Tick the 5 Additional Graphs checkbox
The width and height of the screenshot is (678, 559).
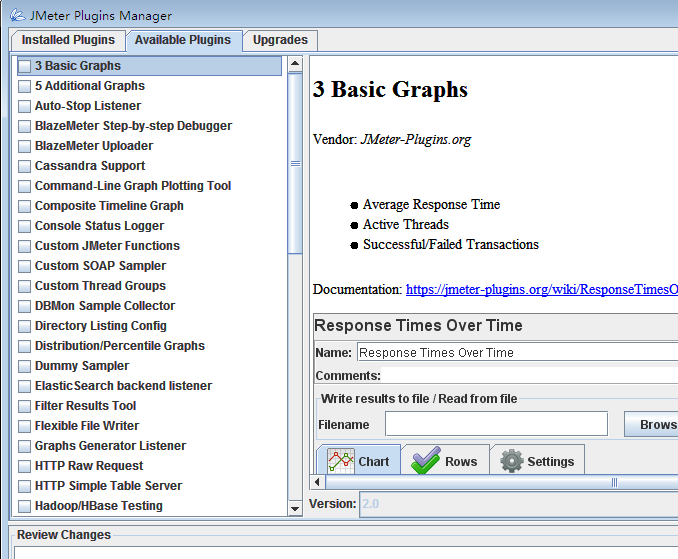coord(25,86)
